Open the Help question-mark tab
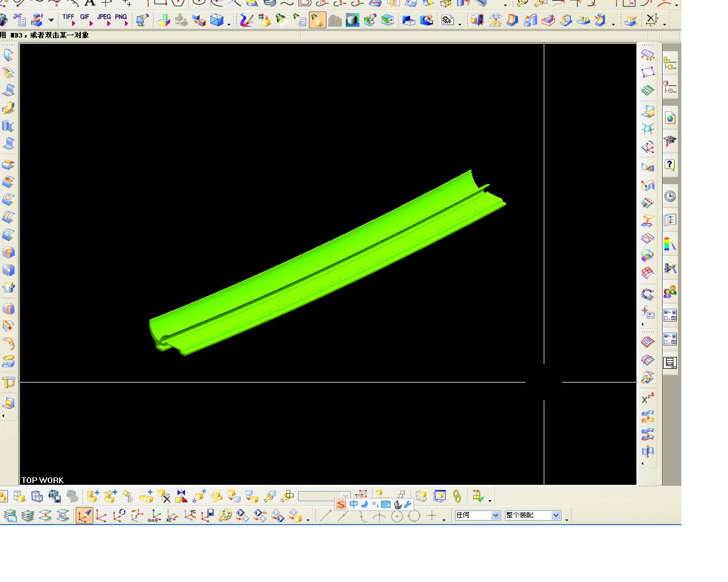The width and height of the screenshot is (728, 582). (x=670, y=165)
